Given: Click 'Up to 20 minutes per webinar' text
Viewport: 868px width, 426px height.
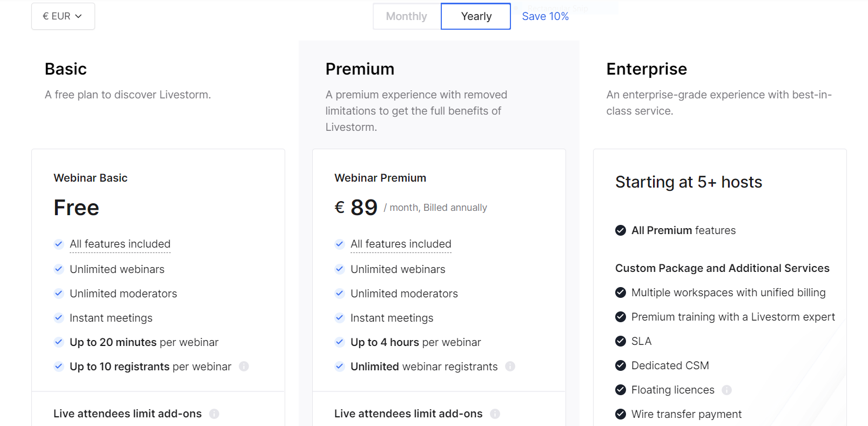Looking at the screenshot, I should [x=144, y=342].
